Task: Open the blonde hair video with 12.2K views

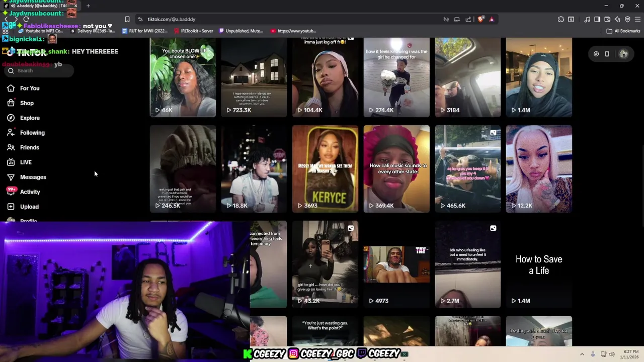Action: point(539,169)
